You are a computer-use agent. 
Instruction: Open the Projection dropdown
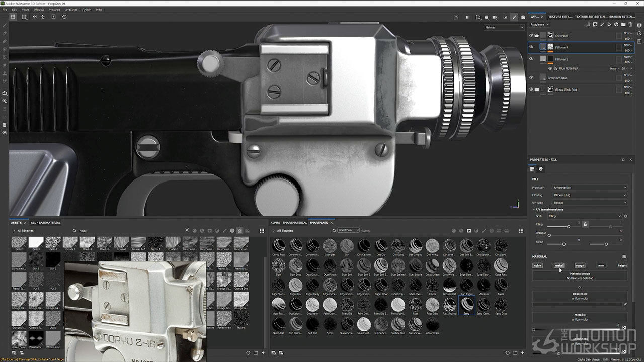(x=590, y=188)
